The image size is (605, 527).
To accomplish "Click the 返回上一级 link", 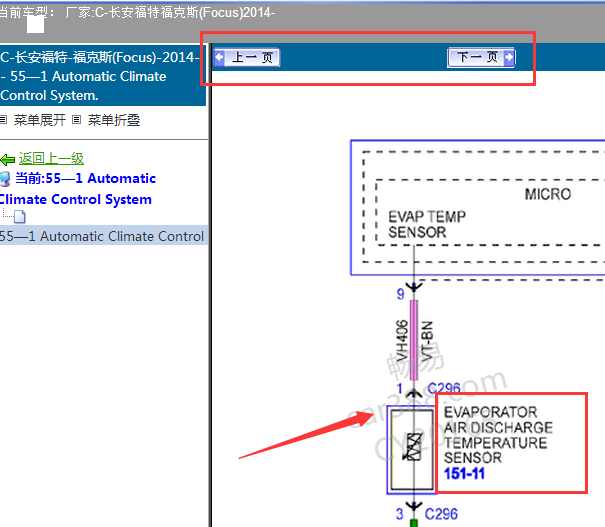I will click(x=51, y=159).
